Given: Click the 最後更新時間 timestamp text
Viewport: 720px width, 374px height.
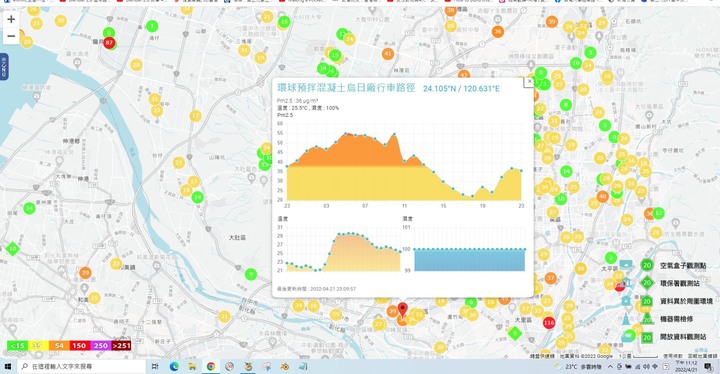Looking at the screenshot, I should 316,289.
